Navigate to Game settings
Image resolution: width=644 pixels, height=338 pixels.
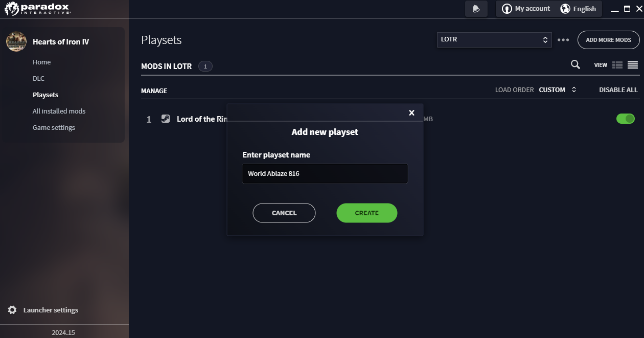click(54, 127)
